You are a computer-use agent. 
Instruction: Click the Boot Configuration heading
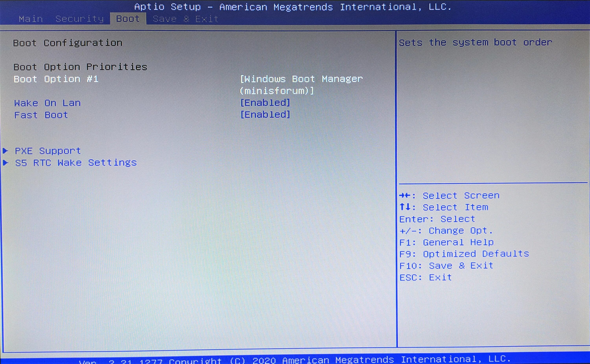[68, 43]
